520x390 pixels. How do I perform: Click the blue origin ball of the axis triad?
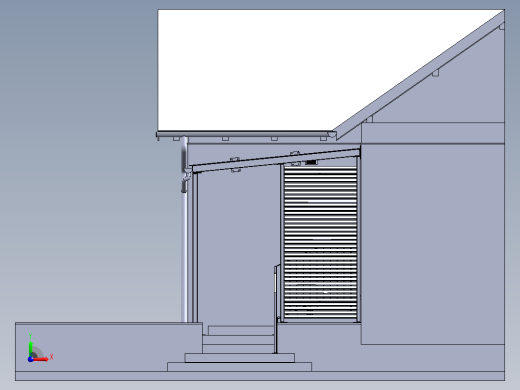pyautogui.click(x=30, y=359)
